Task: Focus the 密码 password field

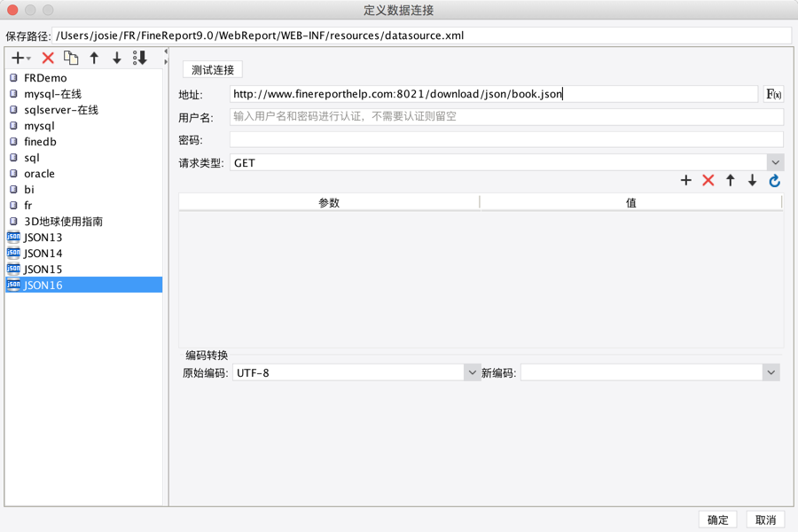Action: click(506, 139)
